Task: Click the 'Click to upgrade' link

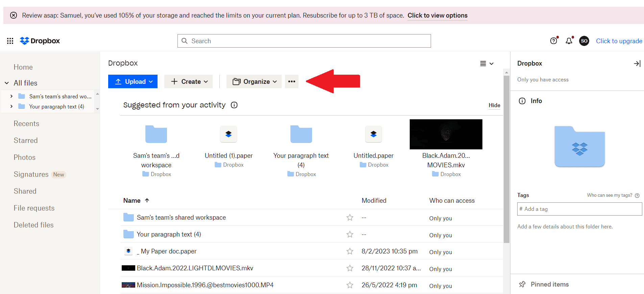Action: [619, 41]
